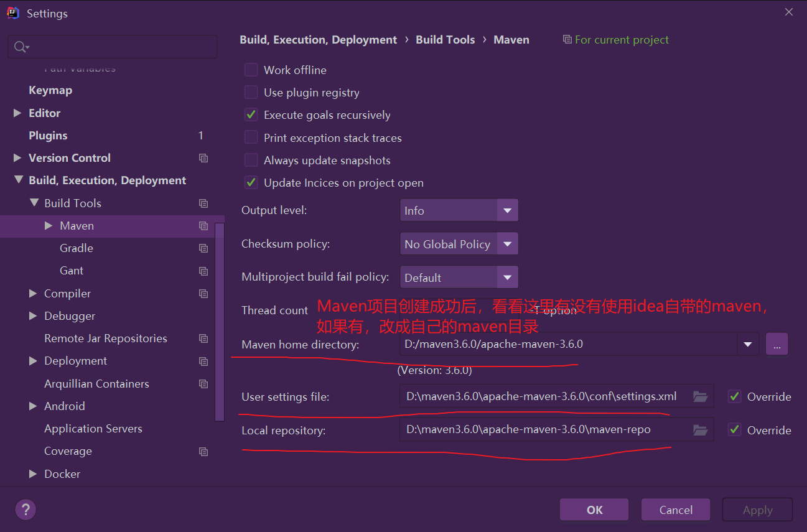The width and height of the screenshot is (807, 532).
Task: Click the Cancel button
Action: 676,510
